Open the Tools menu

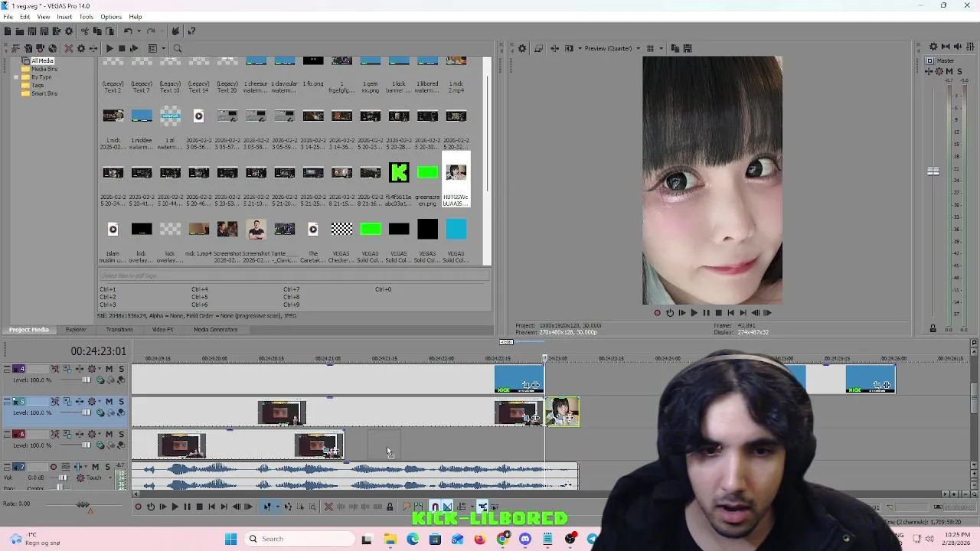click(x=86, y=17)
